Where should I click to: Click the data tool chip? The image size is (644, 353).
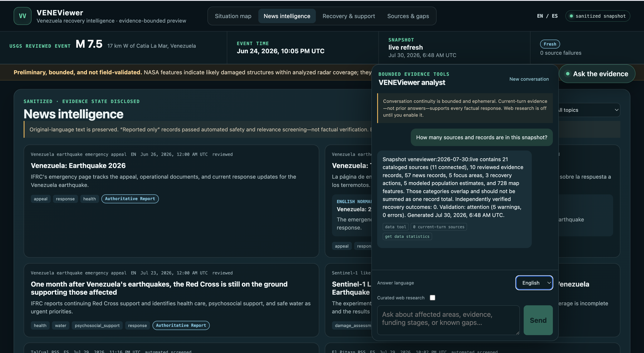(x=395, y=227)
